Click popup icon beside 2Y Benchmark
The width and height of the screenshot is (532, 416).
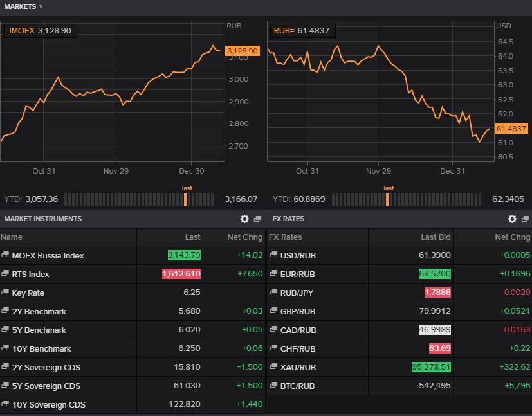coord(5,311)
